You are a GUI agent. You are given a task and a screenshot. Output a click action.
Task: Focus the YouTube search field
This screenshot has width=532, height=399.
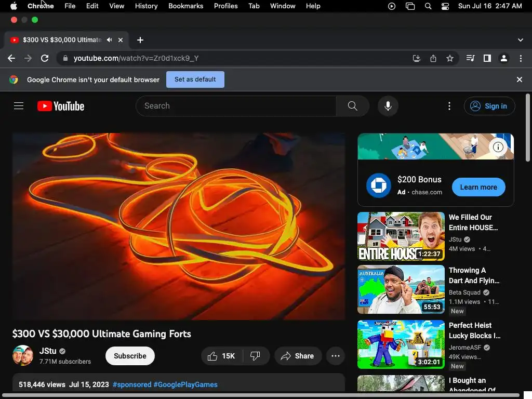[x=236, y=106]
